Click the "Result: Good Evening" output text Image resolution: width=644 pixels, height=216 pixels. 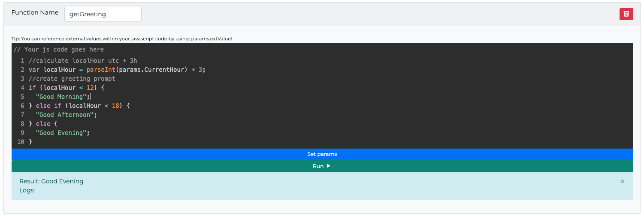(51, 181)
